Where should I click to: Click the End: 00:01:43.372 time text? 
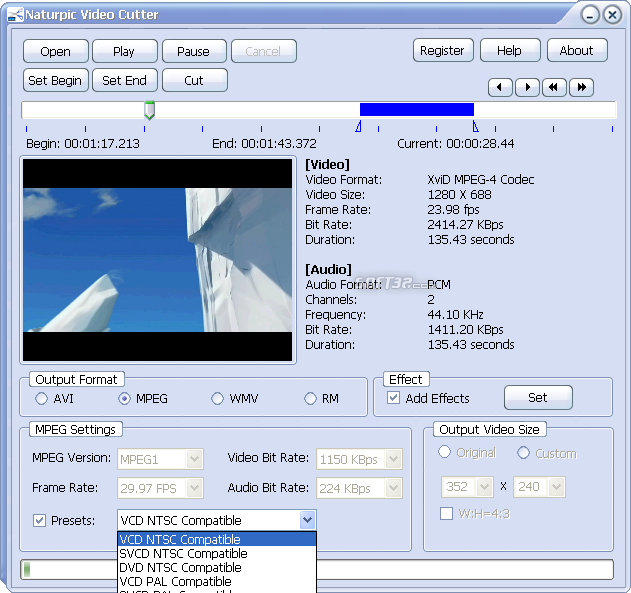pos(264,144)
